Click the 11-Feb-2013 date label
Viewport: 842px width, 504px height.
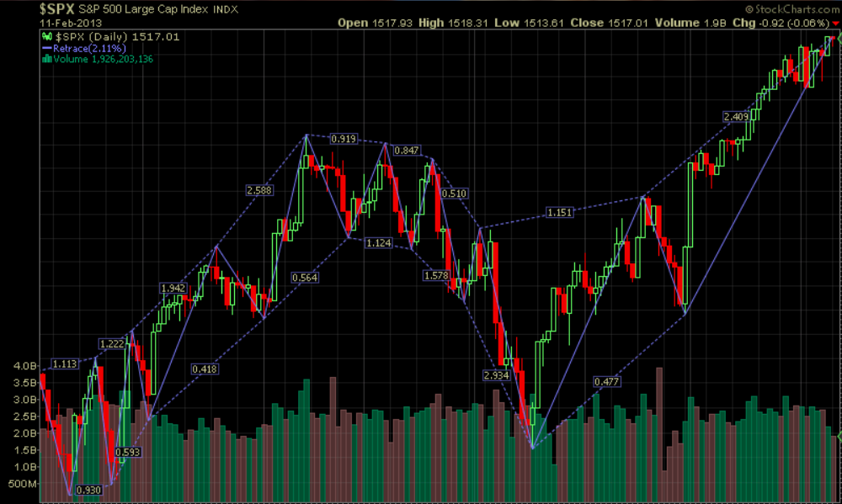71,23
